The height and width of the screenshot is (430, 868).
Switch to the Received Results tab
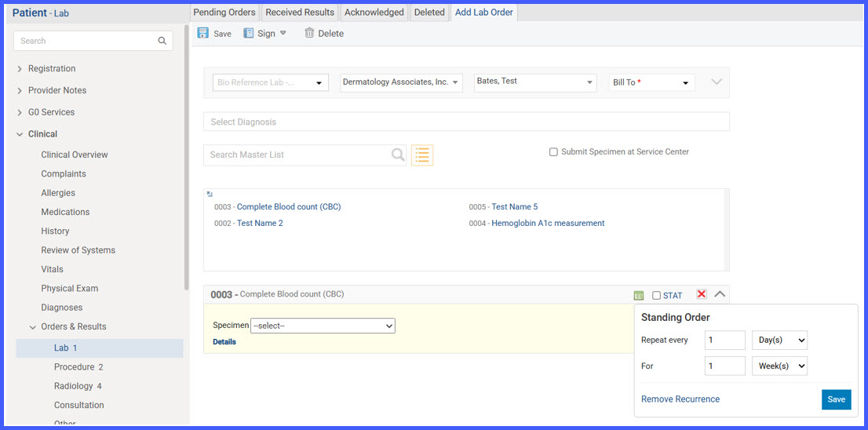tap(300, 13)
